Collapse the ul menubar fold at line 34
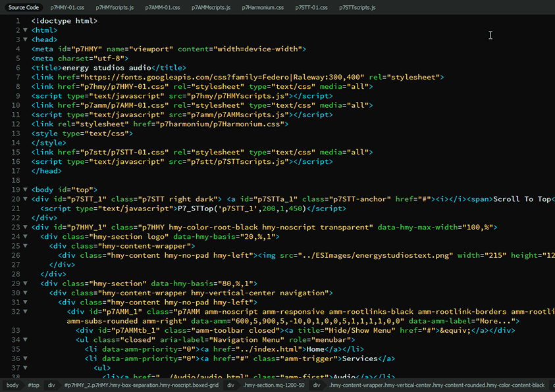The image size is (555, 392). 25,339
